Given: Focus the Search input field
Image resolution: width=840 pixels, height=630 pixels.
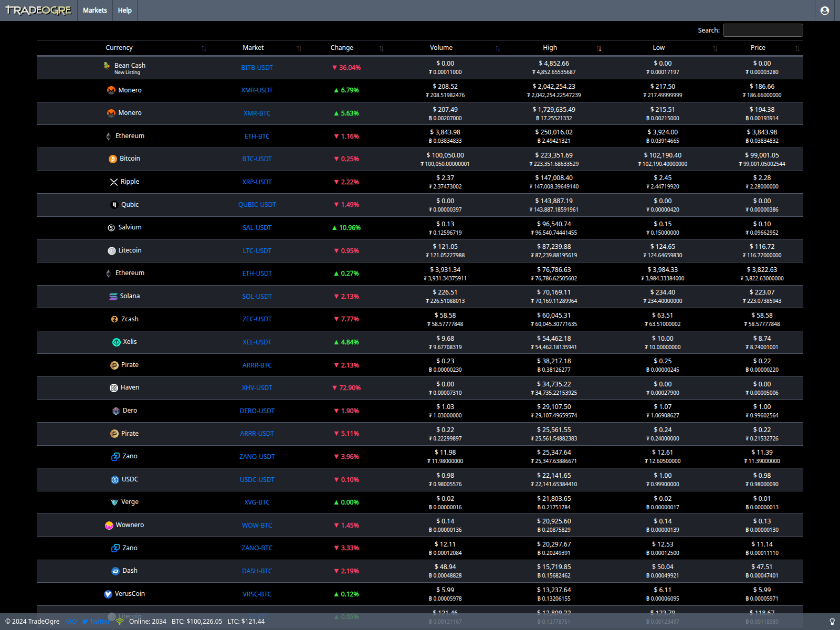Looking at the screenshot, I should tap(763, 30).
